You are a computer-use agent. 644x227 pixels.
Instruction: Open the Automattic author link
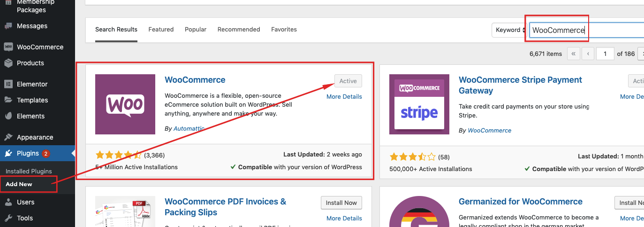[x=189, y=128]
